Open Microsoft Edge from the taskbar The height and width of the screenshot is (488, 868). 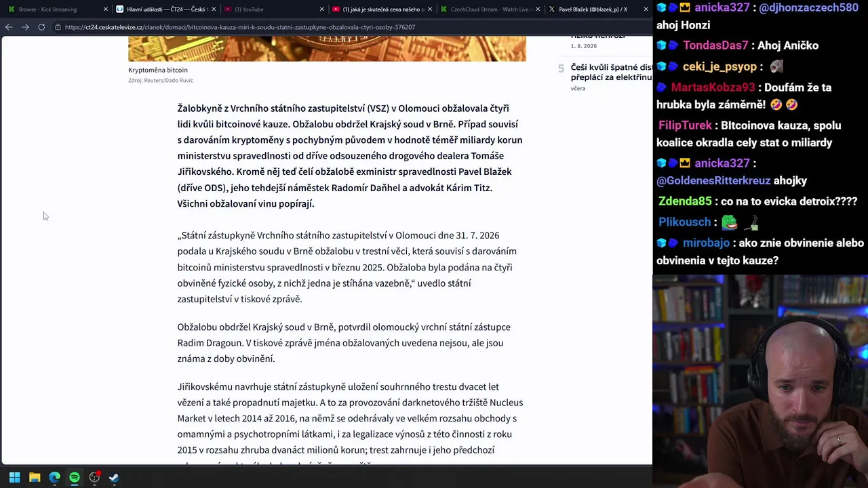(x=54, y=477)
